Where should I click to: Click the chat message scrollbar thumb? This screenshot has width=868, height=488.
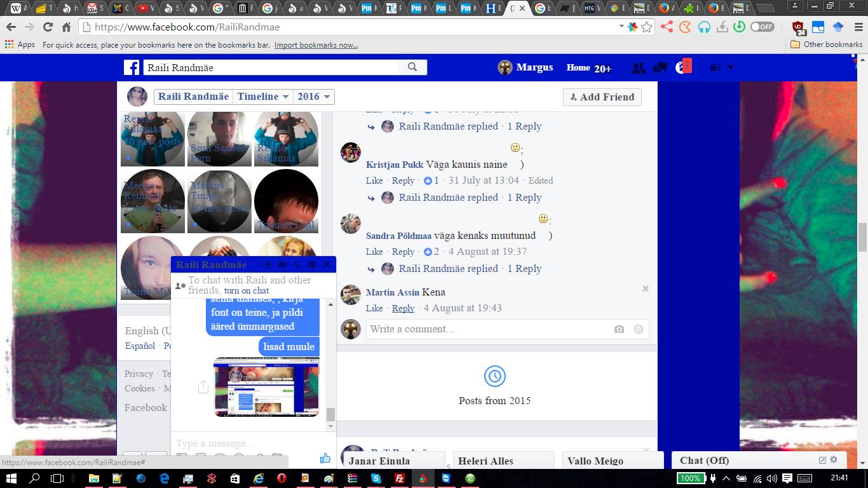(x=330, y=414)
